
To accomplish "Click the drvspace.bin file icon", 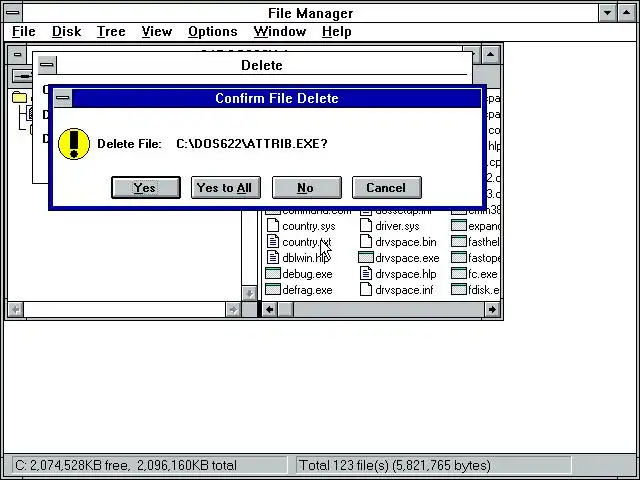I will tap(366, 241).
